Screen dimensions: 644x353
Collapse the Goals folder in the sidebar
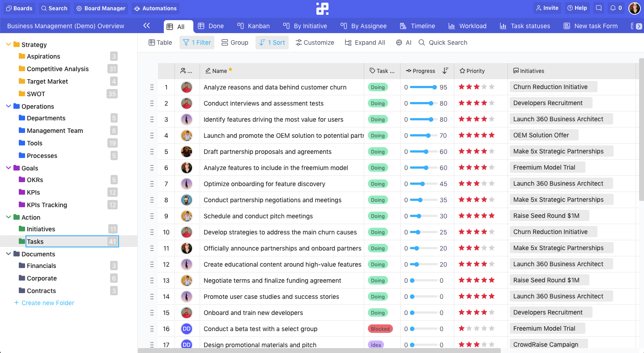[x=8, y=168]
